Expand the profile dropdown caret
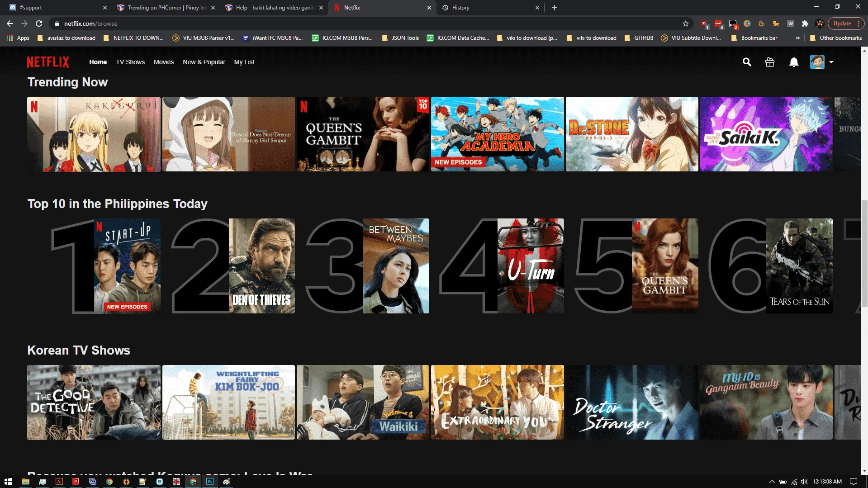The image size is (868, 488). 831,62
